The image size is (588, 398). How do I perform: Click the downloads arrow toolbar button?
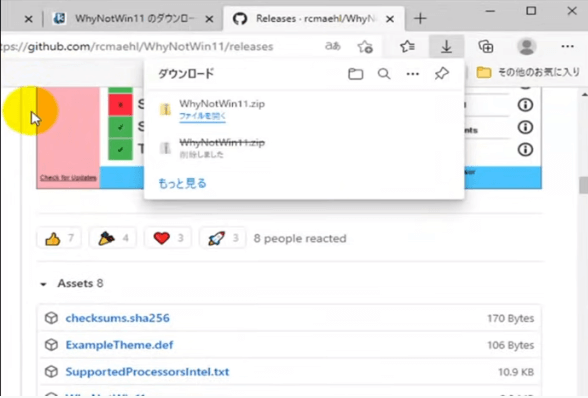(446, 47)
